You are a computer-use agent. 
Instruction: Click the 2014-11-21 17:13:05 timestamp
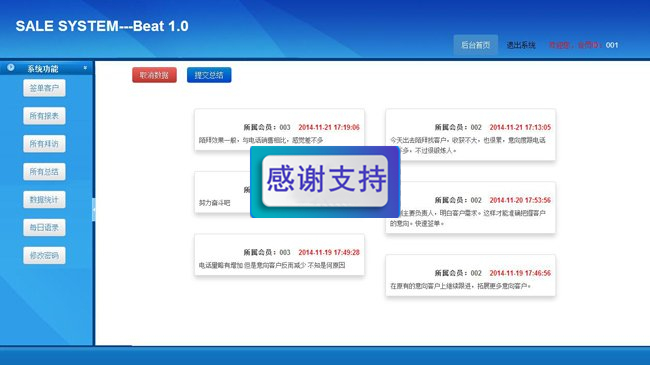click(x=520, y=127)
